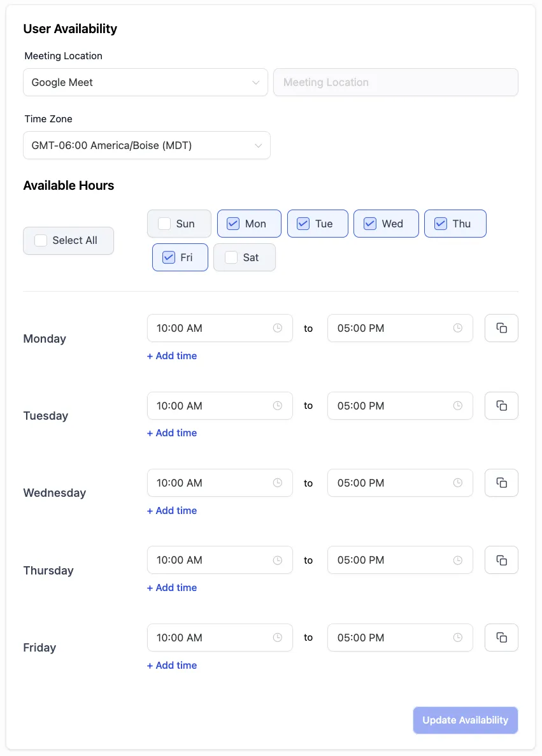Viewport: 542px width, 756px height.
Task: Click the clock icon in Friday's end time
Action: click(458, 638)
